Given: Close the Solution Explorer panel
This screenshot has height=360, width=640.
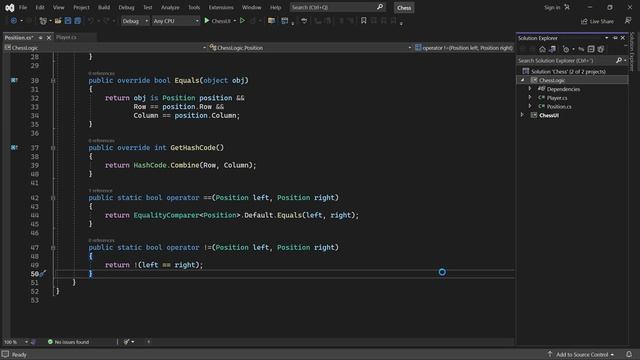Looking at the screenshot, I should tap(623, 38).
